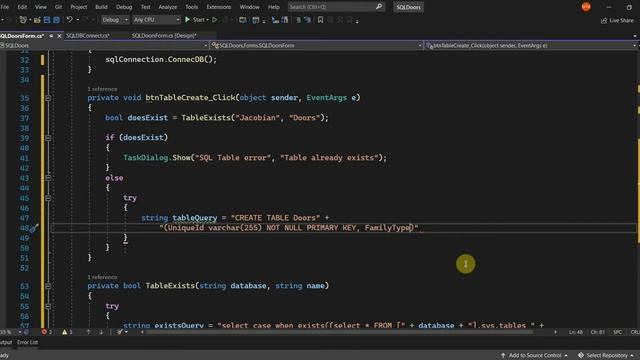Screen dimensions: 640x360
Task: Open the Analyze menu
Action: point(167,7)
